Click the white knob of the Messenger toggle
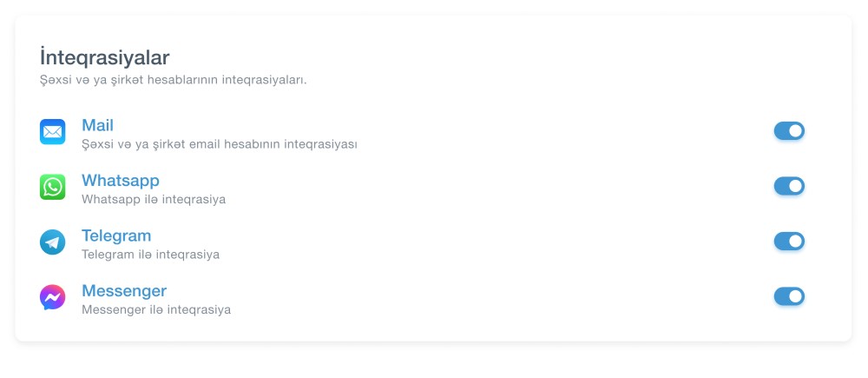 click(x=796, y=296)
